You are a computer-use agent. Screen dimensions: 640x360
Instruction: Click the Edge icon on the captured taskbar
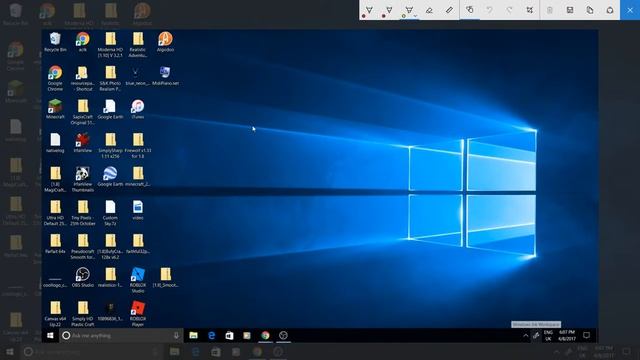211,336
